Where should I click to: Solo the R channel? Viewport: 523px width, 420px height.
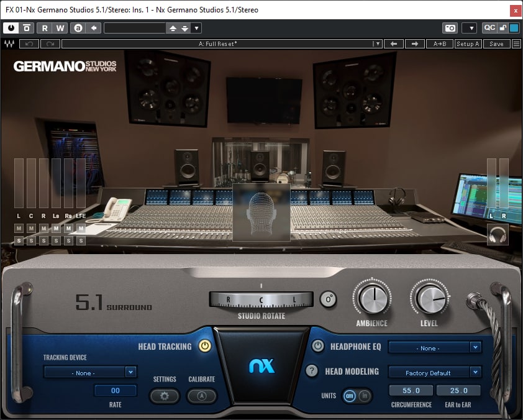pos(43,240)
